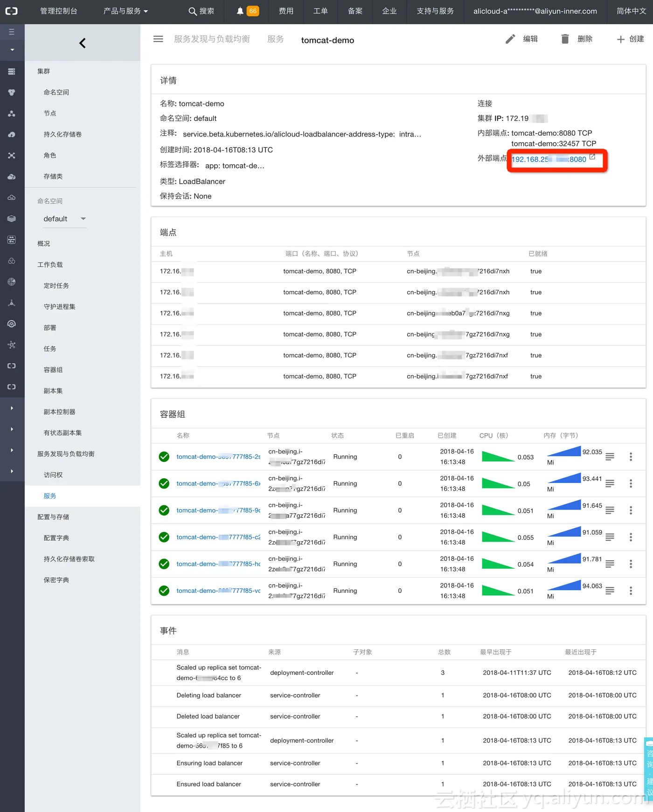Open 管理控制台 in the top bar
This screenshot has height=812, width=653.
[x=59, y=11]
